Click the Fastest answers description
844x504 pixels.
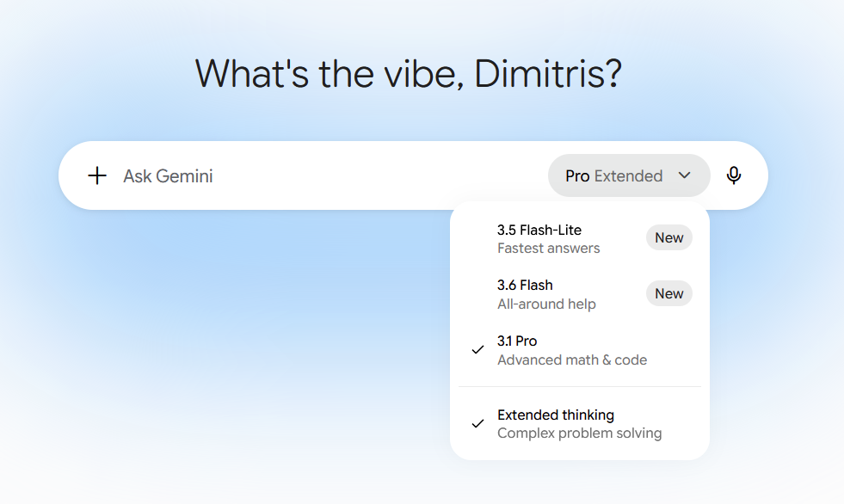(x=549, y=248)
